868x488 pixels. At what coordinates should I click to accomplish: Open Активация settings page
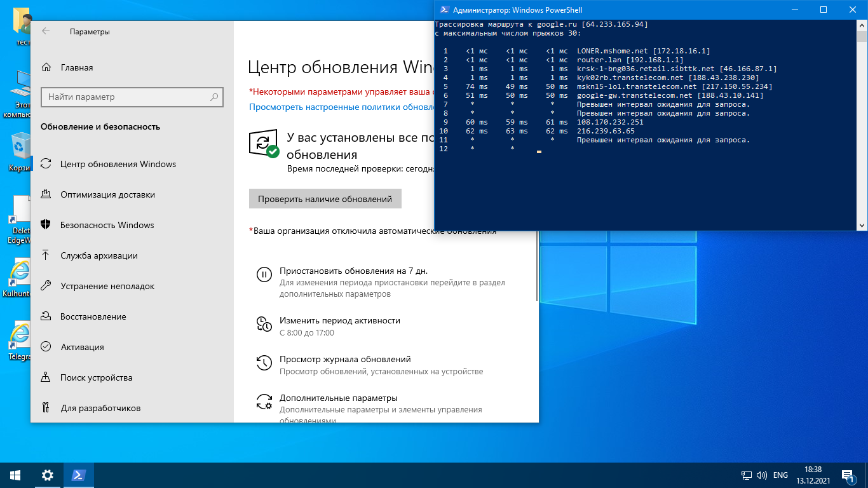click(82, 347)
